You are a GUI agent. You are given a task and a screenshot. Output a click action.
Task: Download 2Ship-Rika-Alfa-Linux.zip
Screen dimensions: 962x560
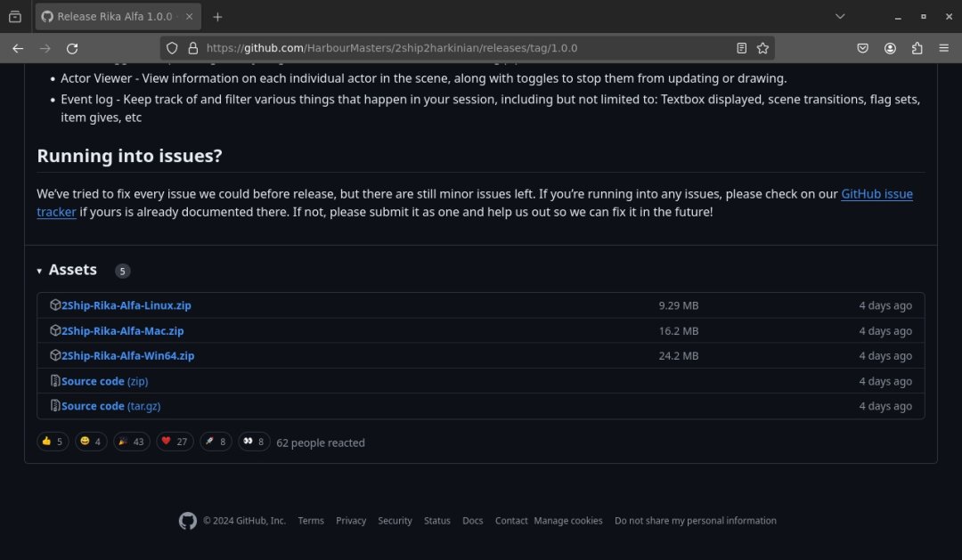pos(126,305)
